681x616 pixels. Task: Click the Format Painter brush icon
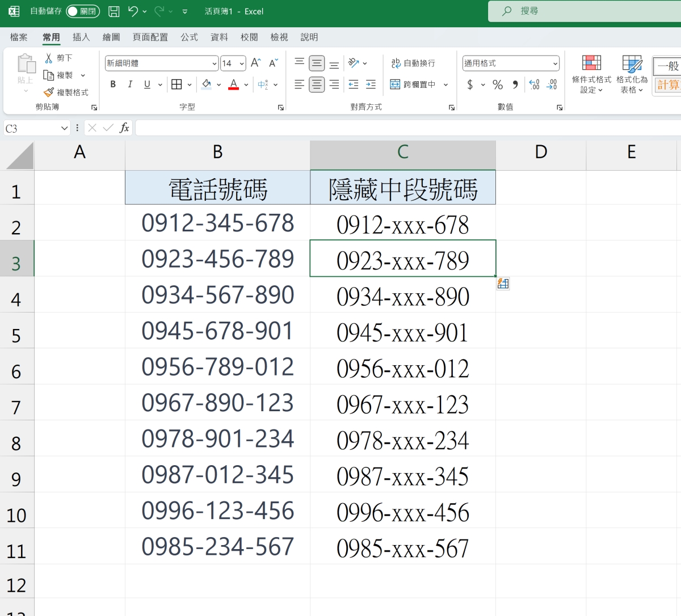point(49,92)
